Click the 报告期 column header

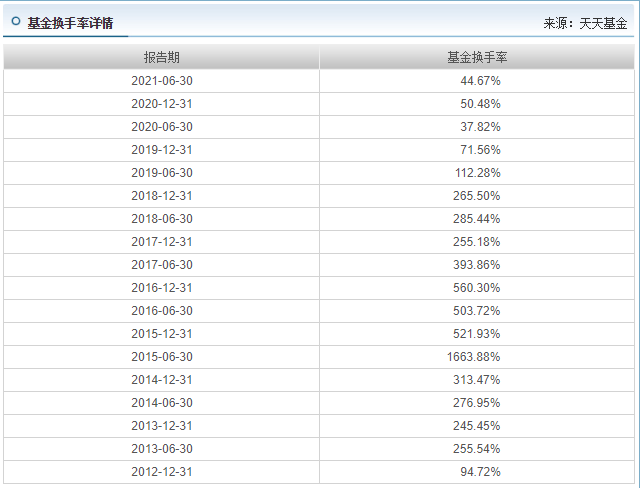(x=162, y=57)
